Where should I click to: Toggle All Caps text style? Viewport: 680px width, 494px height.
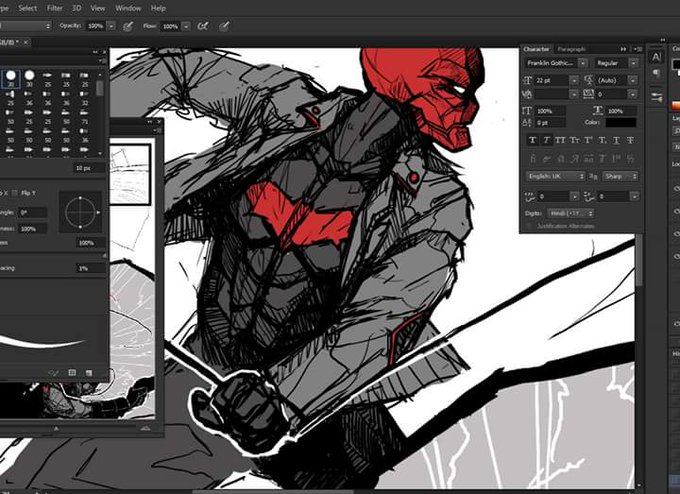click(561, 140)
